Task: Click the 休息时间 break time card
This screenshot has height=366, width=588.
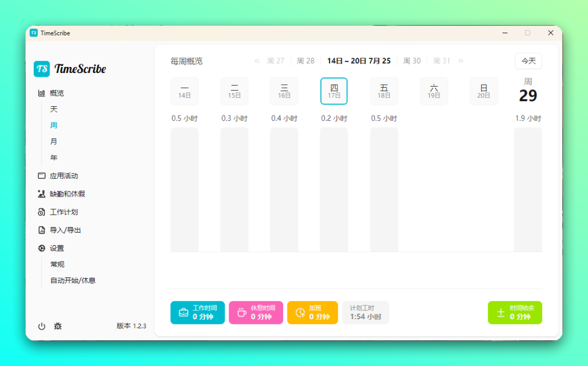Action: (x=256, y=313)
